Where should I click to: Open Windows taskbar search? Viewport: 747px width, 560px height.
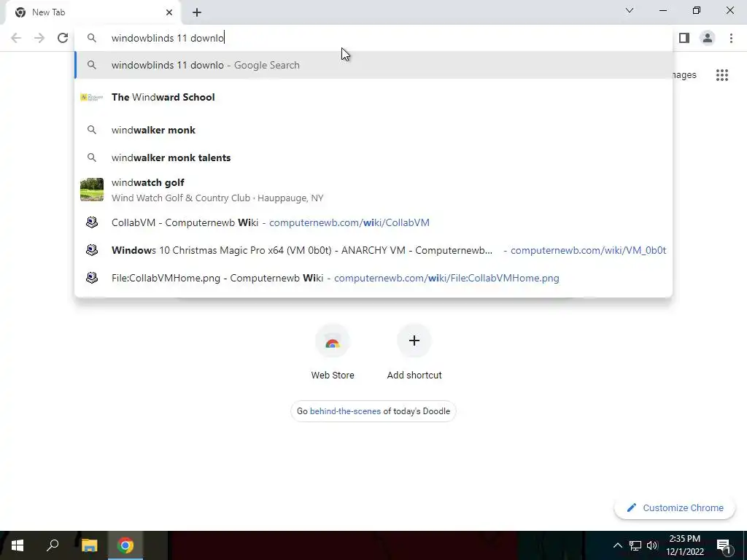pos(53,545)
